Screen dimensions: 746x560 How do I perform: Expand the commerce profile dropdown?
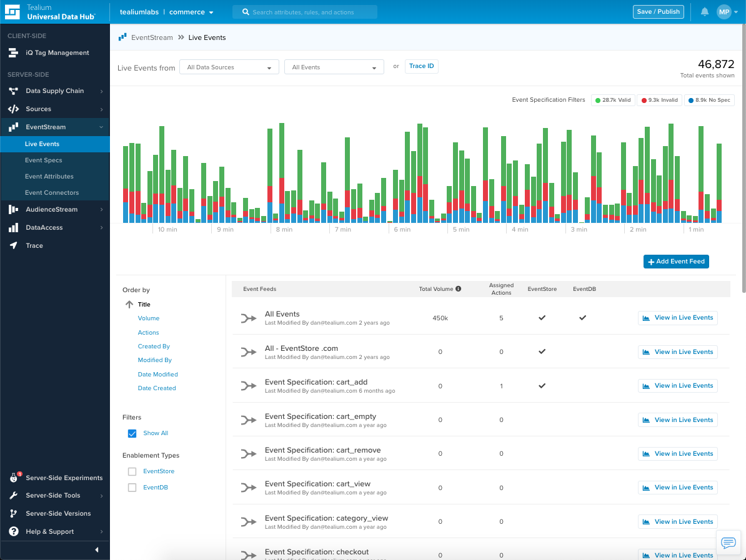click(x=191, y=12)
